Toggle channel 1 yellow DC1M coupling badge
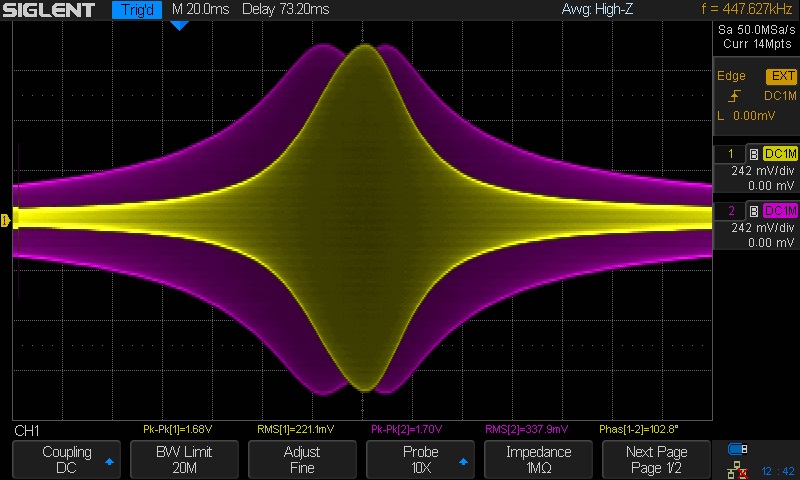Image resolution: width=800 pixels, height=480 pixels. point(780,154)
